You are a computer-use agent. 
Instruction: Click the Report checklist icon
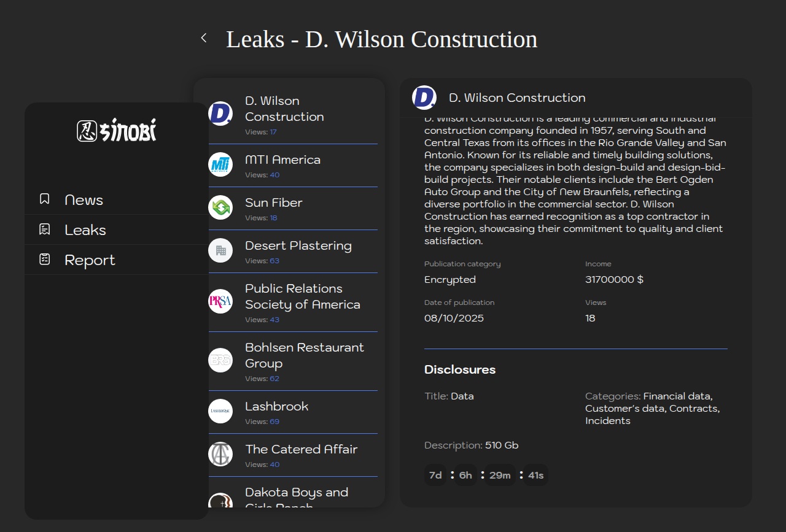coord(44,260)
